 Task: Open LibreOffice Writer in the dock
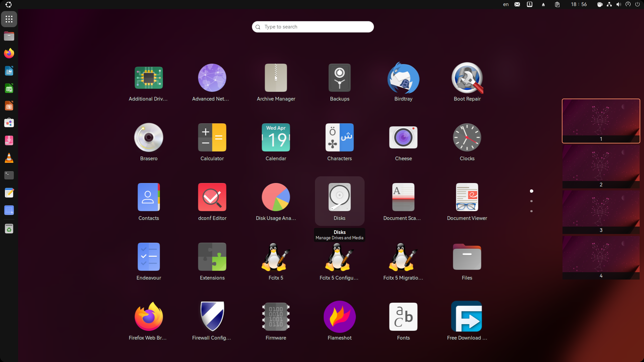[9, 71]
